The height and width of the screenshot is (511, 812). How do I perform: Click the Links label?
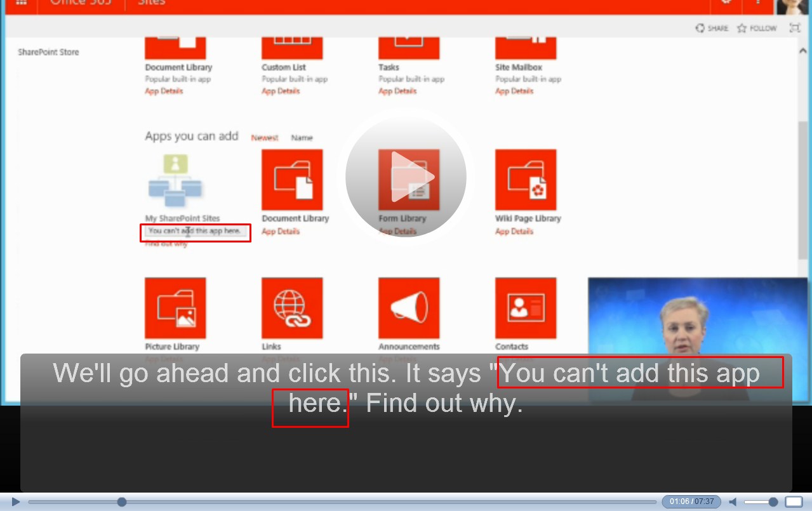(271, 347)
